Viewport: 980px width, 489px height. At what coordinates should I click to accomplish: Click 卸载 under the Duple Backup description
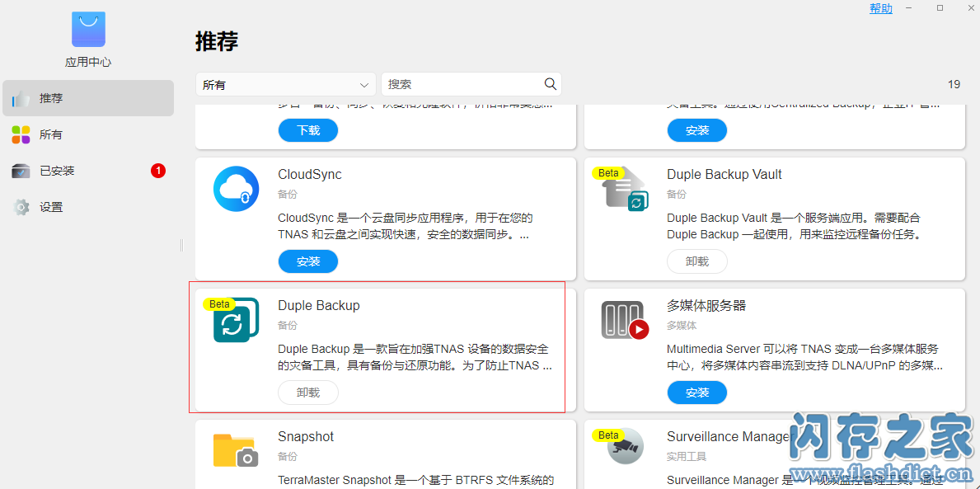pyautogui.click(x=308, y=392)
